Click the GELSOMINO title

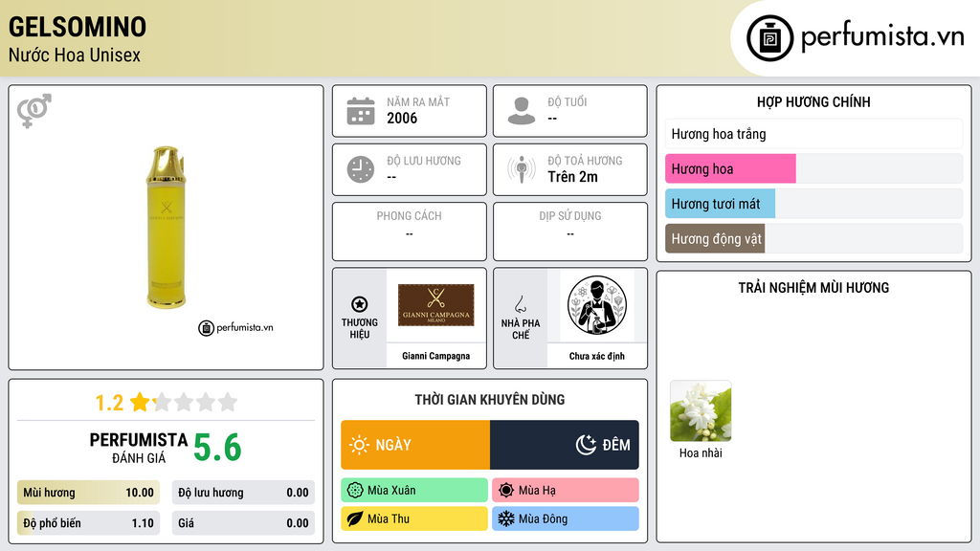(78, 27)
